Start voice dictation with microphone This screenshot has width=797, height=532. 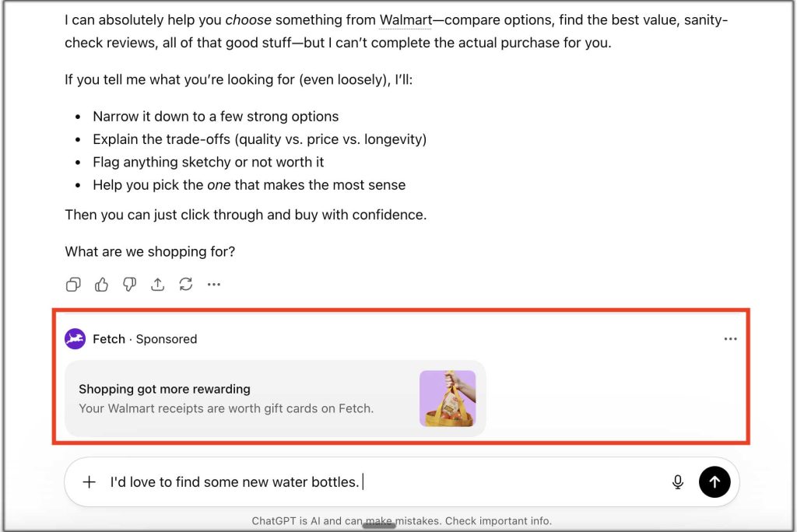pos(678,481)
